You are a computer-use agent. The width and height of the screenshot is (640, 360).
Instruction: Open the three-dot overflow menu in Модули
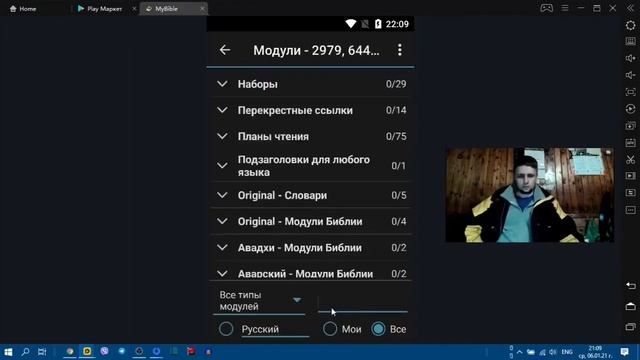[x=400, y=50]
